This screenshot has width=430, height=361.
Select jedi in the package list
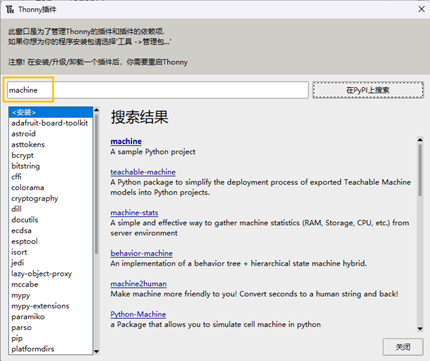tap(51, 263)
